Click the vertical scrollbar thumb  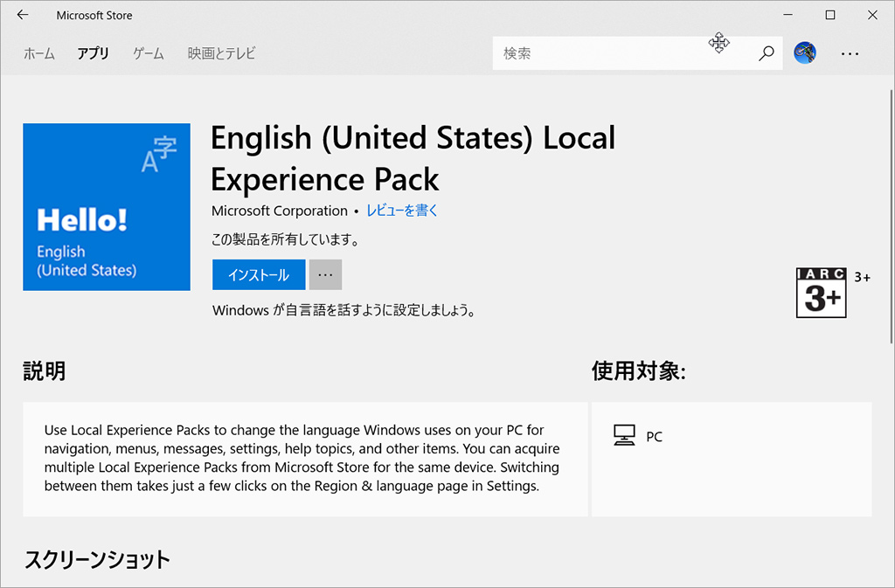click(x=891, y=217)
